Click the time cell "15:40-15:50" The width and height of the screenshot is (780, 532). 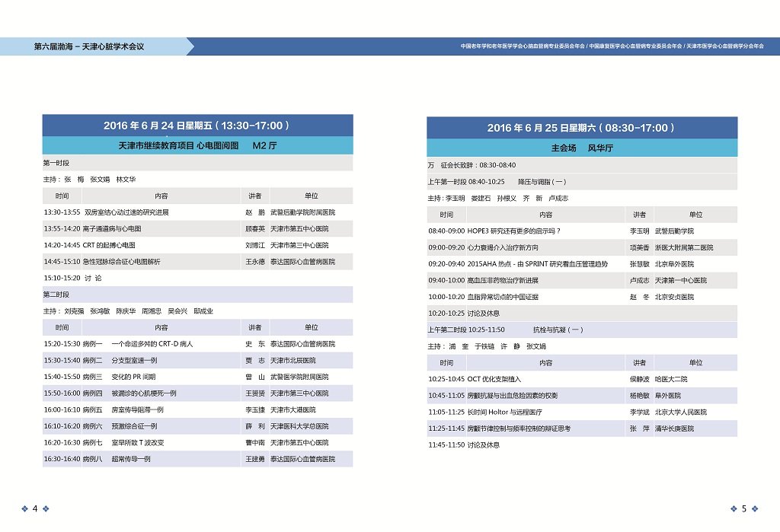(x=62, y=377)
